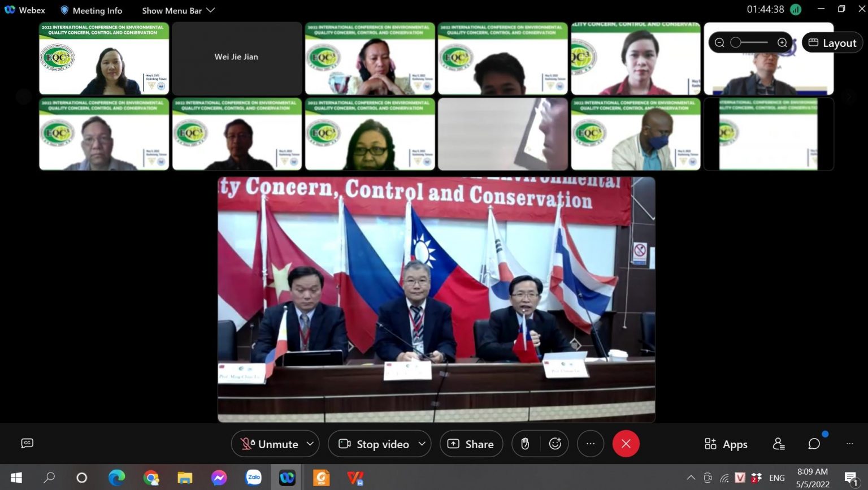The height and width of the screenshot is (490, 868).
Task: Open the emoji reactions picker
Action: click(555, 444)
